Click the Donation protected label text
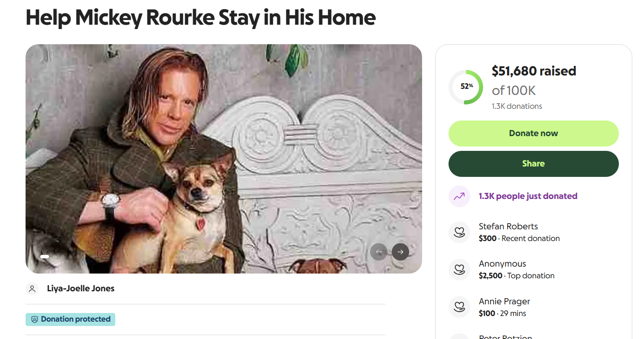644x339 pixels. tap(76, 319)
